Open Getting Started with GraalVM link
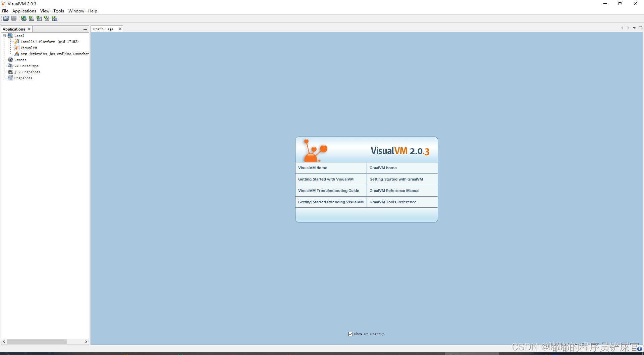 396,179
